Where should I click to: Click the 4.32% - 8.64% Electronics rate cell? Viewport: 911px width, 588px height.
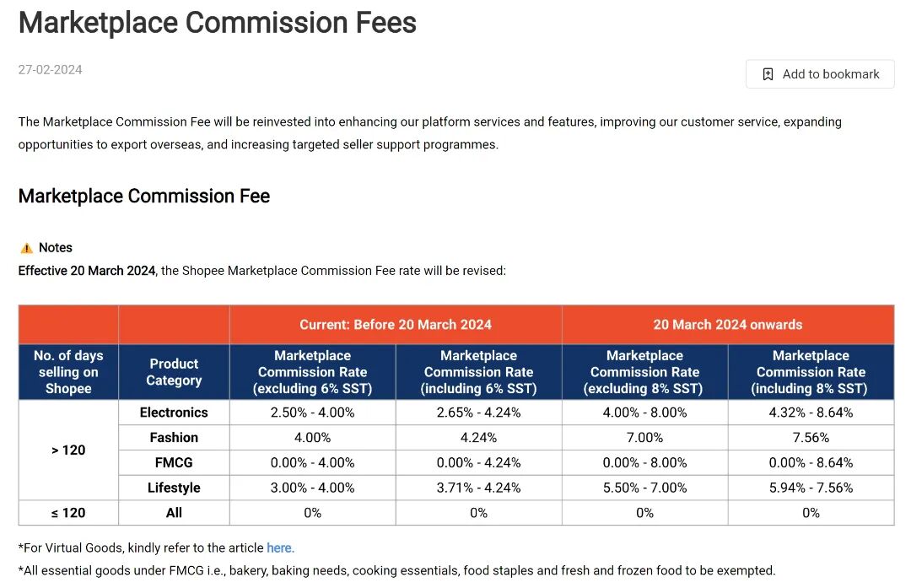pos(811,413)
